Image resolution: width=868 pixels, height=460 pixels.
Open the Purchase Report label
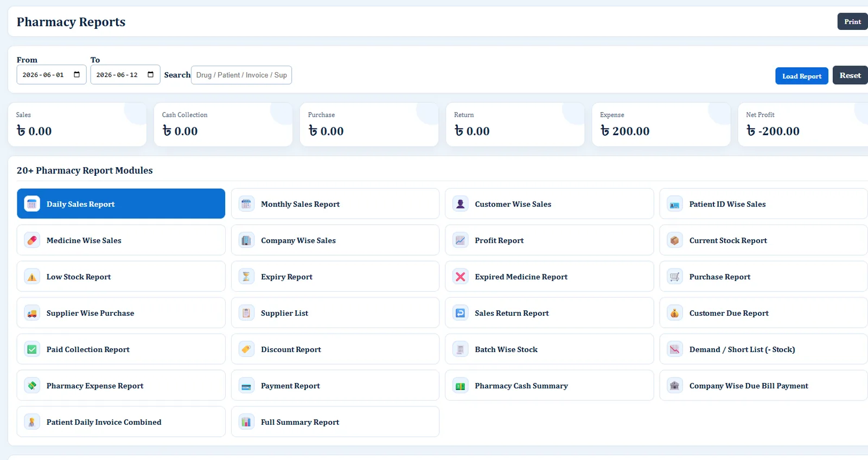[x=720, y=277]
